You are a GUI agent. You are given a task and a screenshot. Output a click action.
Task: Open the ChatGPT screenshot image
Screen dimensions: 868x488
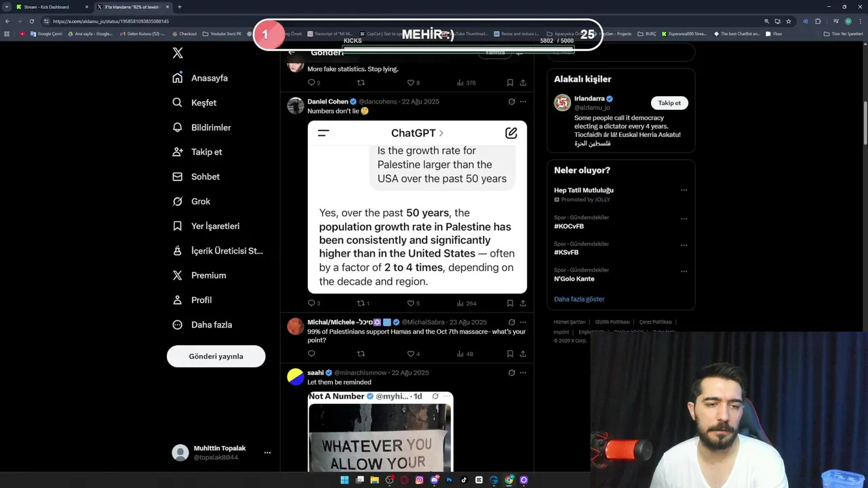pyautogui.click(x=417, y=207)
